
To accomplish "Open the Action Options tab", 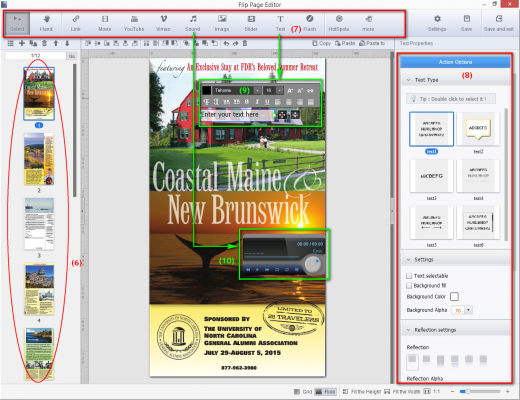I will click(x=455, y=62).
